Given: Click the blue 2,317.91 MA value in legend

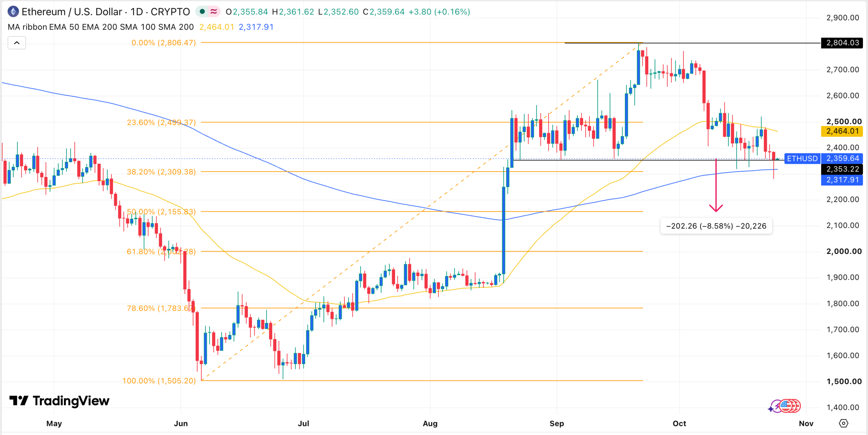Looking at the screenshot, I should (x=256, y=27).
